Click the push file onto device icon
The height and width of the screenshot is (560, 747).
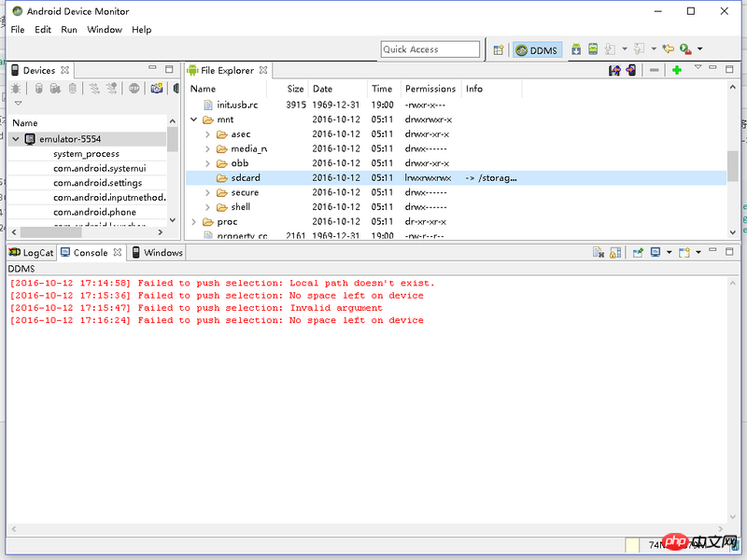[x=631, y=70]
